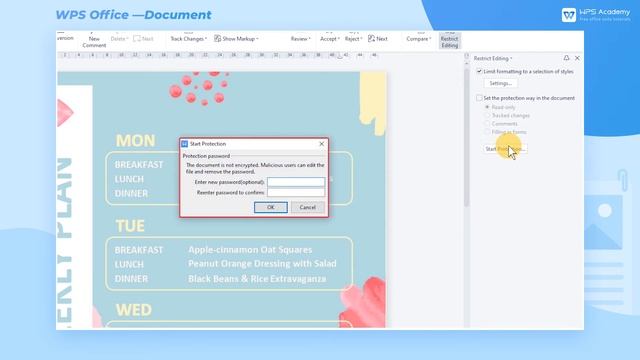Click Black Beans & Rice Extravaganza text
The image size is (640, 360).
(257, 279)
